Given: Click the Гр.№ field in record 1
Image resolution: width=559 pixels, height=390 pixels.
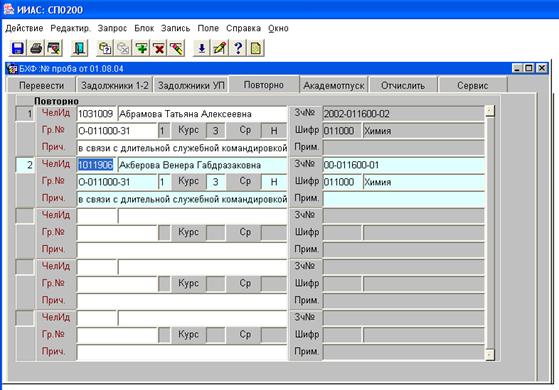Looking at the screenshot, I should tap(117, 131).
